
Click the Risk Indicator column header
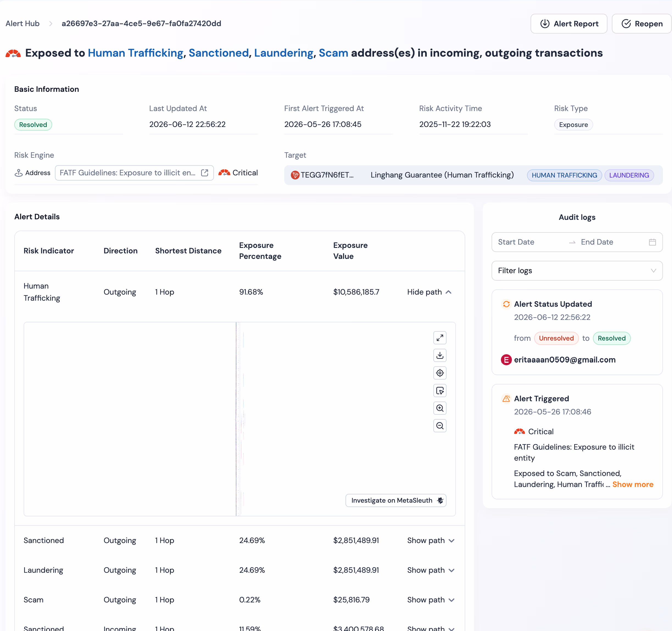pyautogui.click(x=49, y=251)
